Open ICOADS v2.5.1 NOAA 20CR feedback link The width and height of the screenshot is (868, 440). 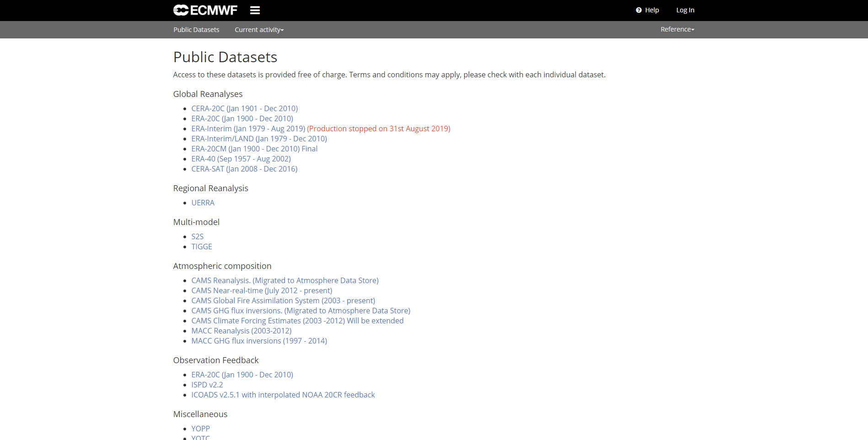point(283,395)
